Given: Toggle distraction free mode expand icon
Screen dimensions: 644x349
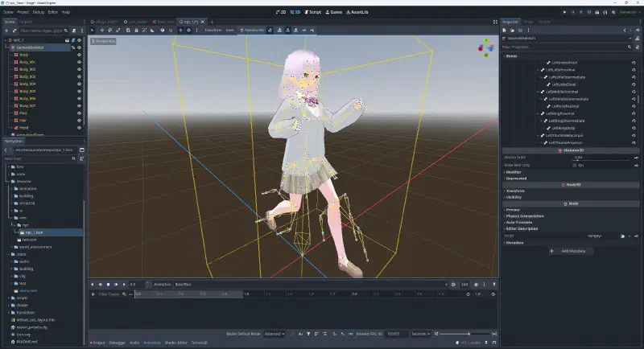Looking at the screenshot, I should (495, 22).
